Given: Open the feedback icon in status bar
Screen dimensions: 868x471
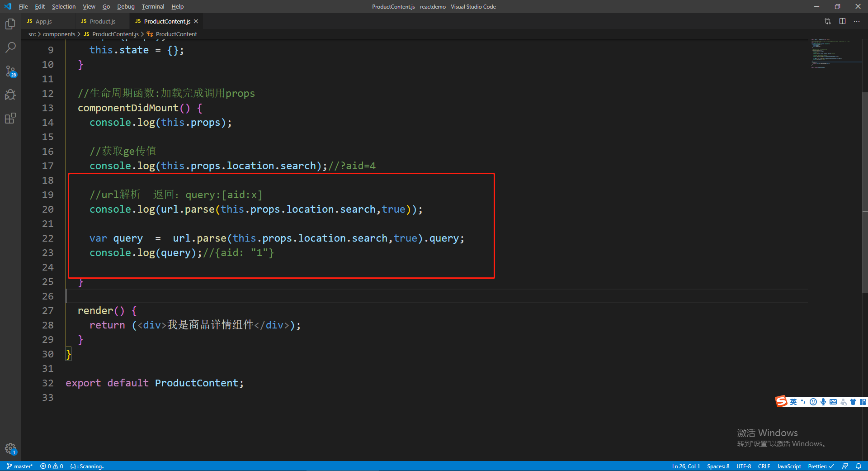Looking at the screenshot, I should (845, 466).
